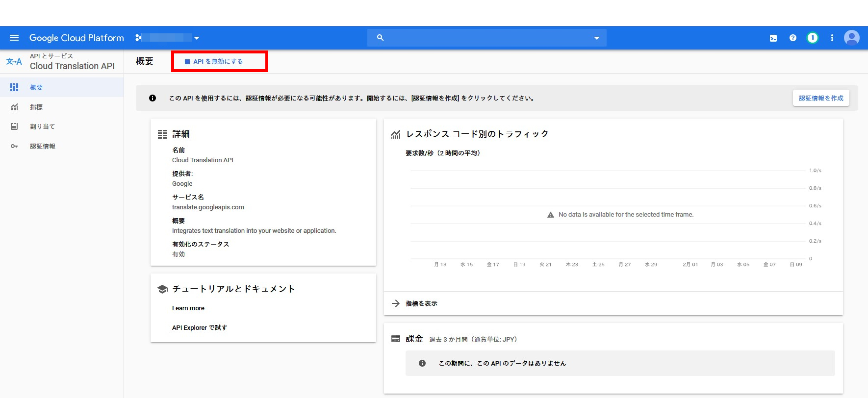Click the 認証情報を作成 button

821,98
